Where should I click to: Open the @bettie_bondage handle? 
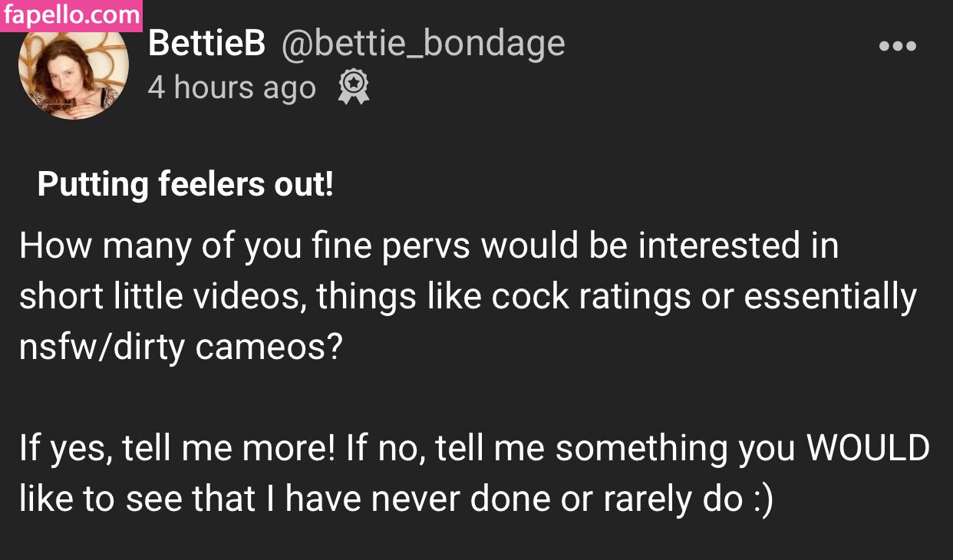(423, 45)
